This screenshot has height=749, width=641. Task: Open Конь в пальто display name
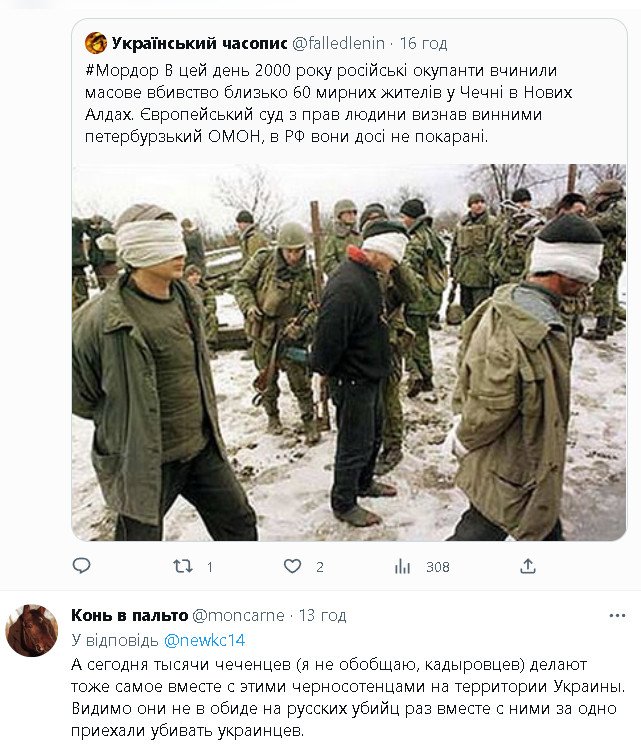(129, 615)
